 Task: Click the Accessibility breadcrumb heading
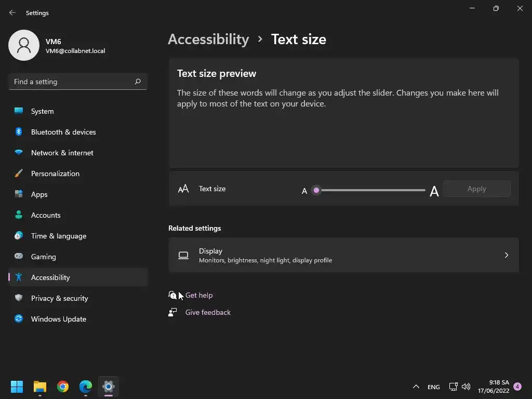tap(208, 39)
